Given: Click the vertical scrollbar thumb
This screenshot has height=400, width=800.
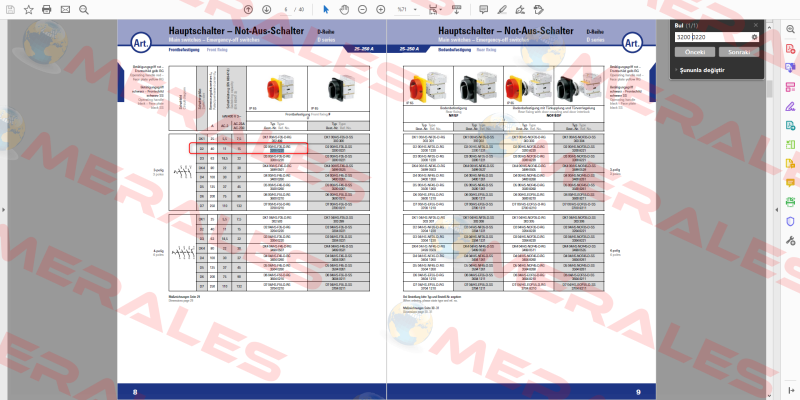Looking at the screenshot, I should [769, 88].
